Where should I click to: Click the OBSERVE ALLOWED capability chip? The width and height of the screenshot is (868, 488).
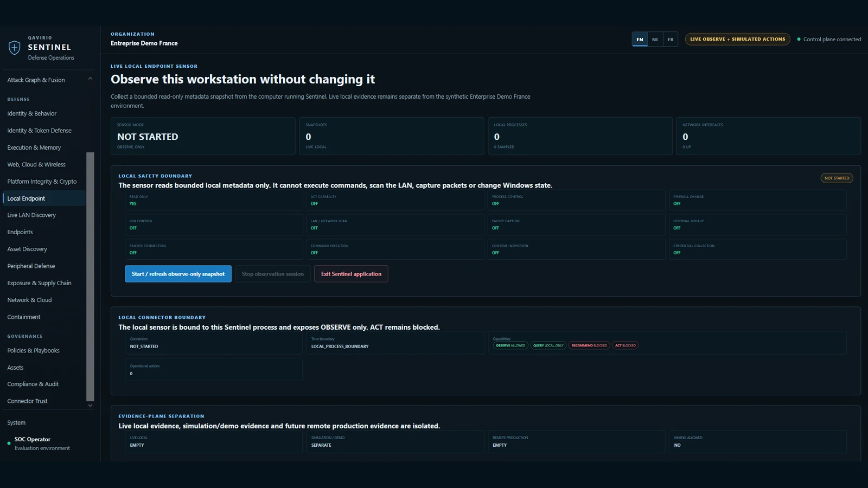tap(510, 345)
